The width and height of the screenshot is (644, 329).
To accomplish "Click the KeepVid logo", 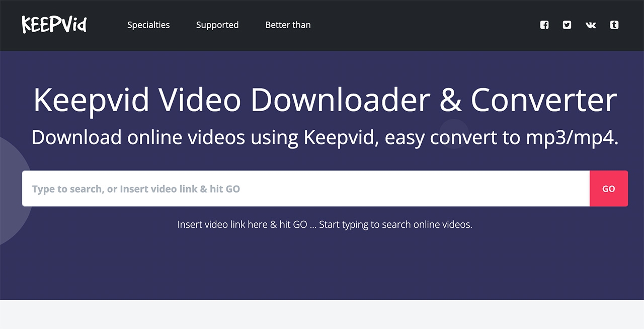I will click(54, 25).
